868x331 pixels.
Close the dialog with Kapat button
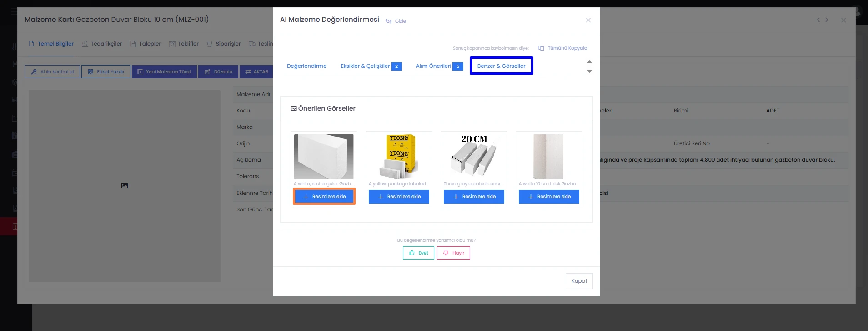click(579, 281)
